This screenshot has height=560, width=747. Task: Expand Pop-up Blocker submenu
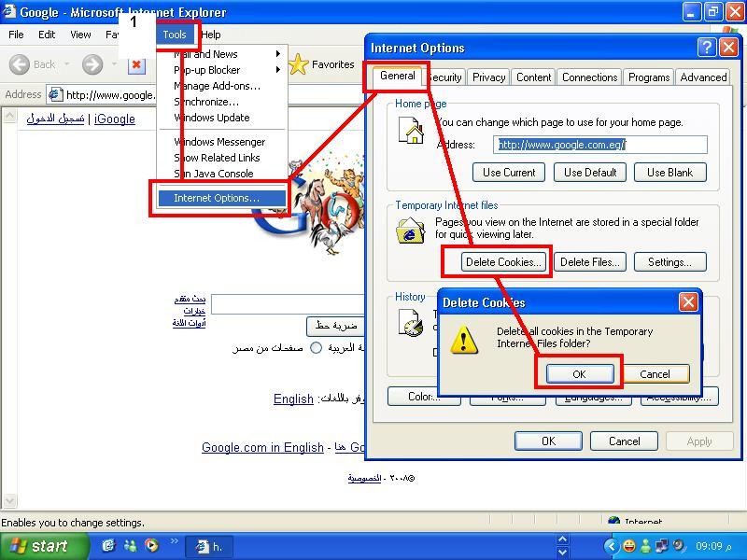tap(278, 70)
